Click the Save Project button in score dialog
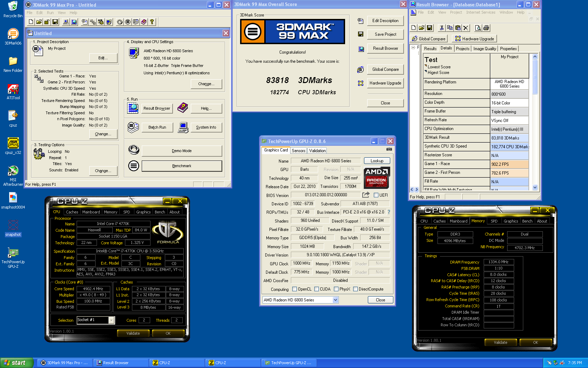Image resolution: width=588 pixels, height=368 pixels. click(x=385, y=34)
